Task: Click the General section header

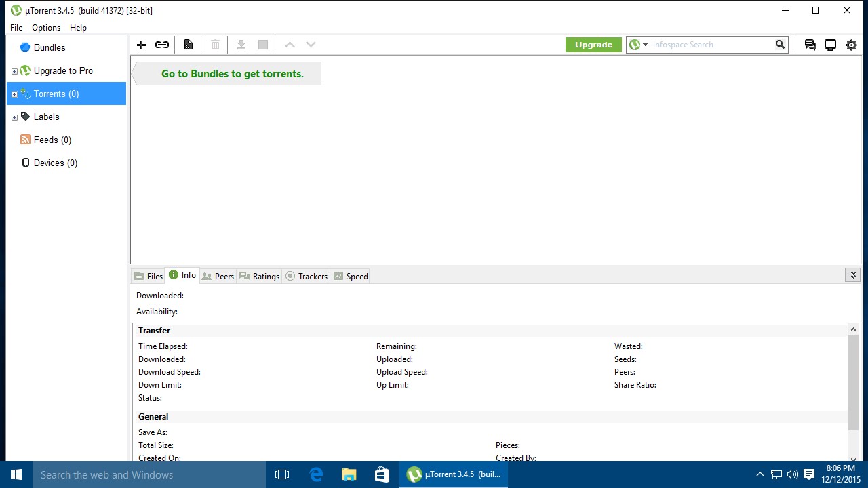Action: (153, 417)
